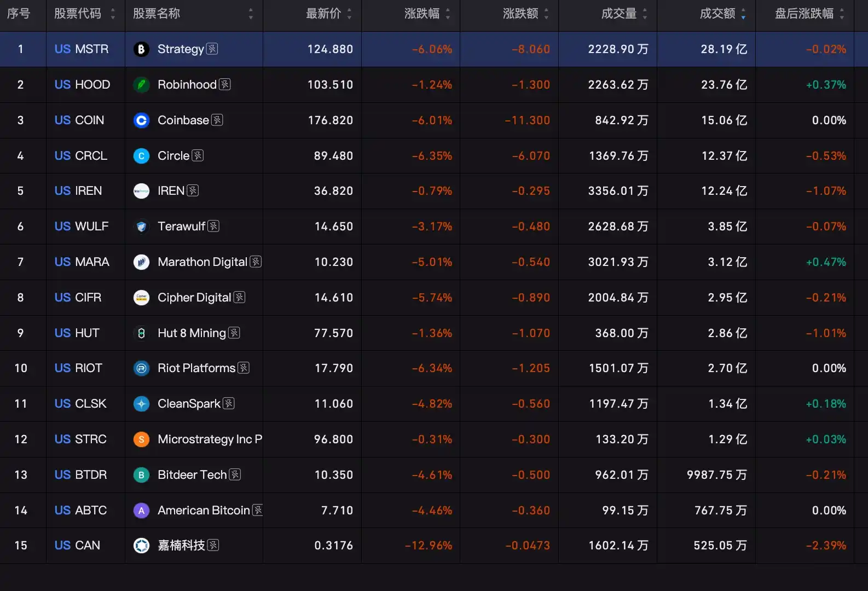Screen dimensions: 868x591
Task: Toggle sort arrows on 涨跌额 column
Action: [546, 14]
